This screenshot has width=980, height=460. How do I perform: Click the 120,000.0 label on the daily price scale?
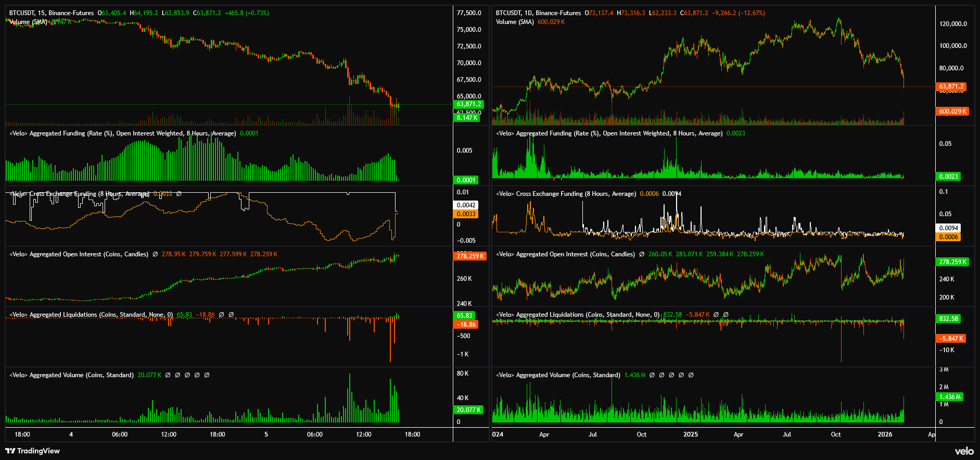click(953, 24)
